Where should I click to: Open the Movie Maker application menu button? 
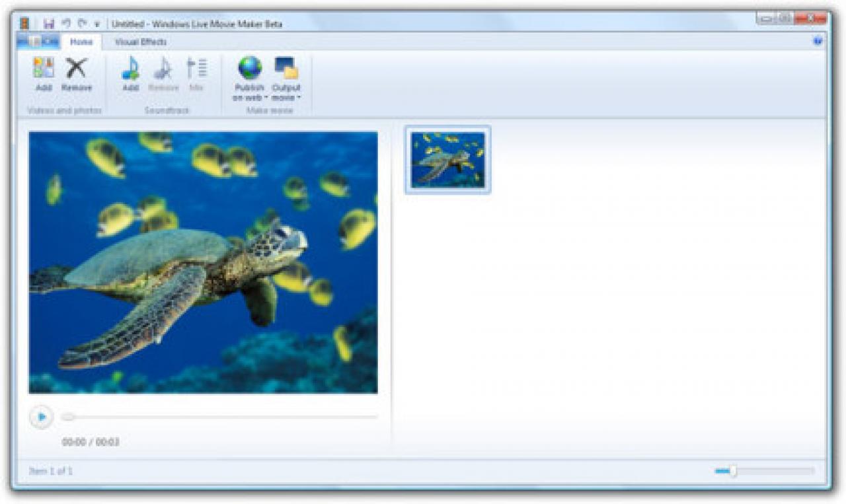(x=38, y=42)
